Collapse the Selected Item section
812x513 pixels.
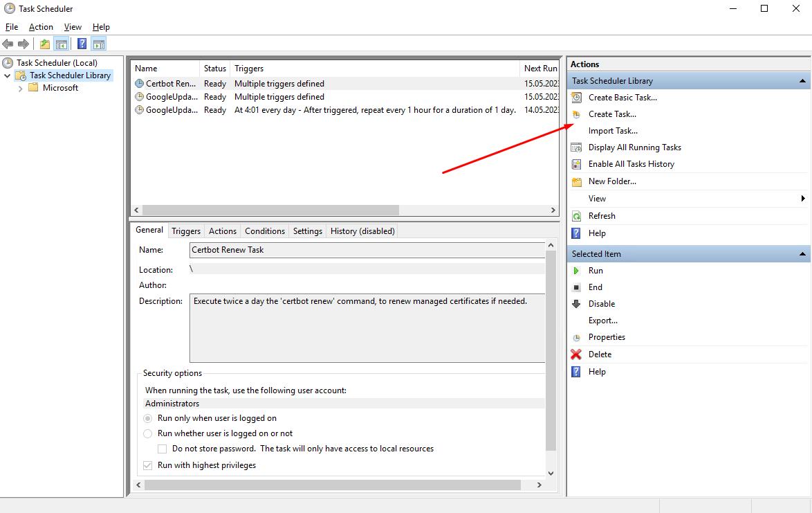click(802, 254)
